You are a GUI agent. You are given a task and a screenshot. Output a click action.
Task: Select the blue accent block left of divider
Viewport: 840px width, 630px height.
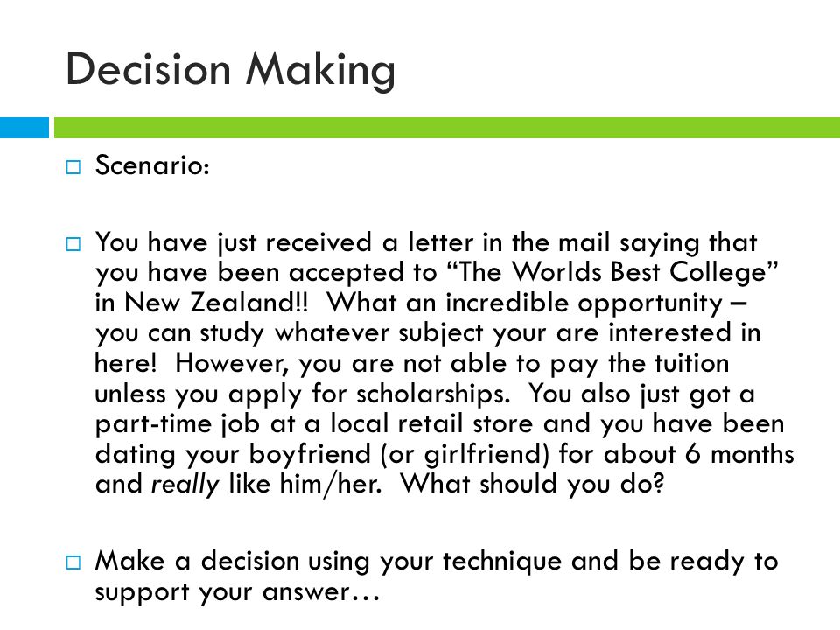point(24,128)
